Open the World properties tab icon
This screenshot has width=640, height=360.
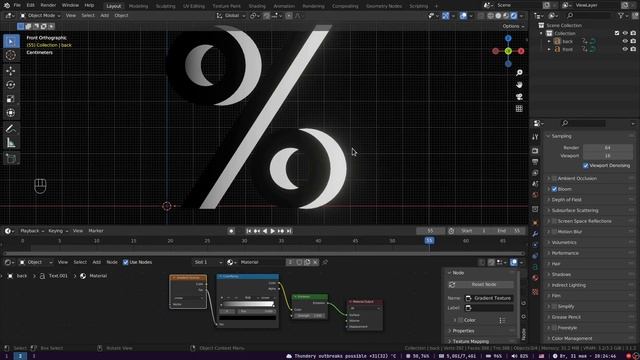tap(535, 195)
